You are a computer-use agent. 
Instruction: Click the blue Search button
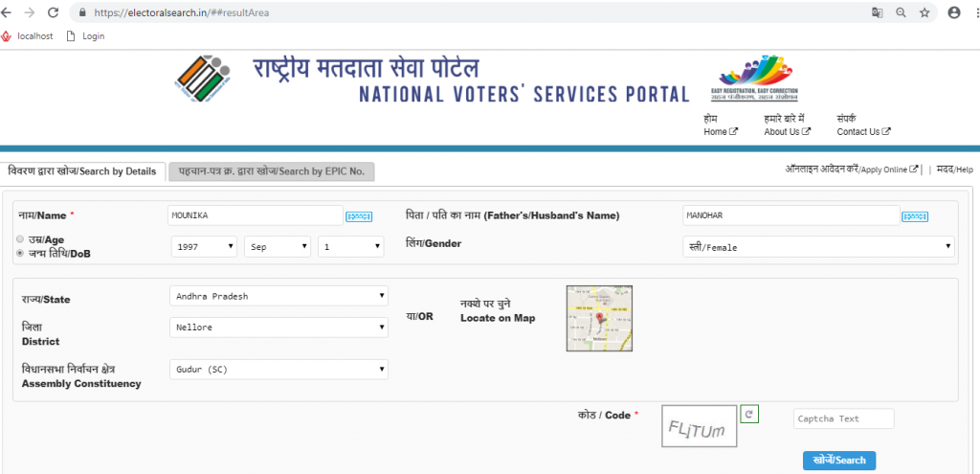tap(839, 461)
